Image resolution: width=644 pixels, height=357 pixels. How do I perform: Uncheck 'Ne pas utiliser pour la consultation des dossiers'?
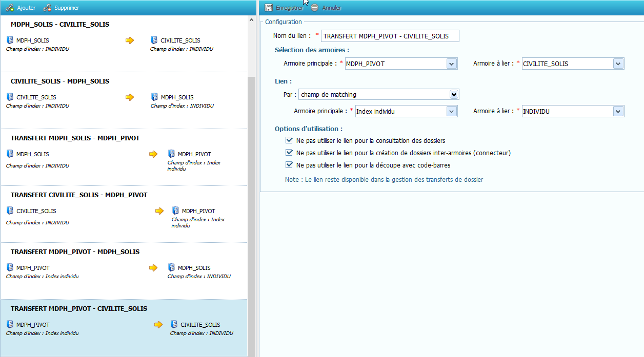pyautogui.click(x=289, y=140)
